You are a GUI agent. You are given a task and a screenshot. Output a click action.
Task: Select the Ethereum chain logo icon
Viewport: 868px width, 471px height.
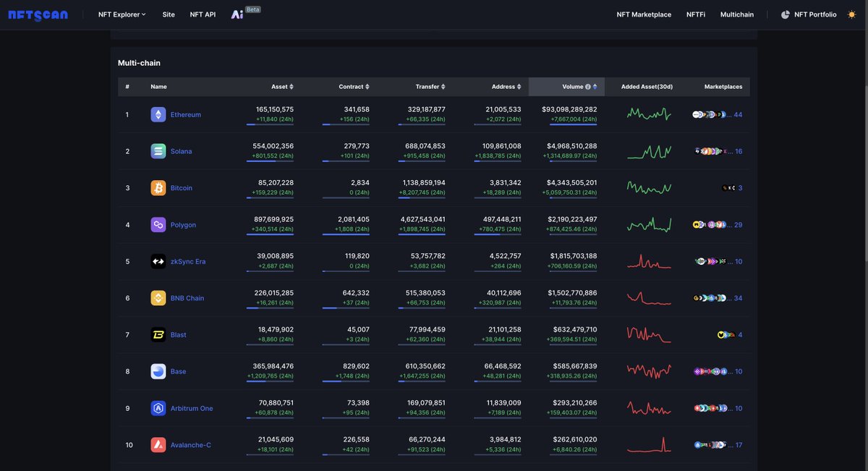coord(158,114)
